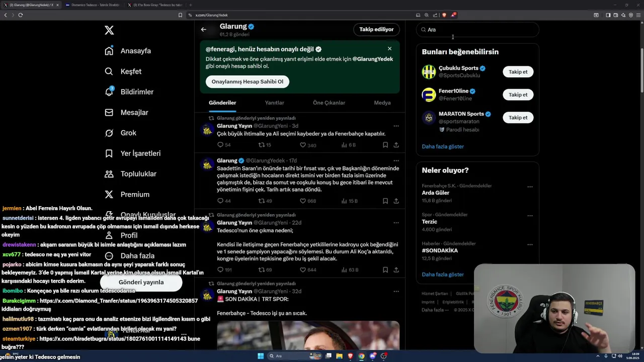
Task: Open more options on the 22d post
Action: coord(396,223)
